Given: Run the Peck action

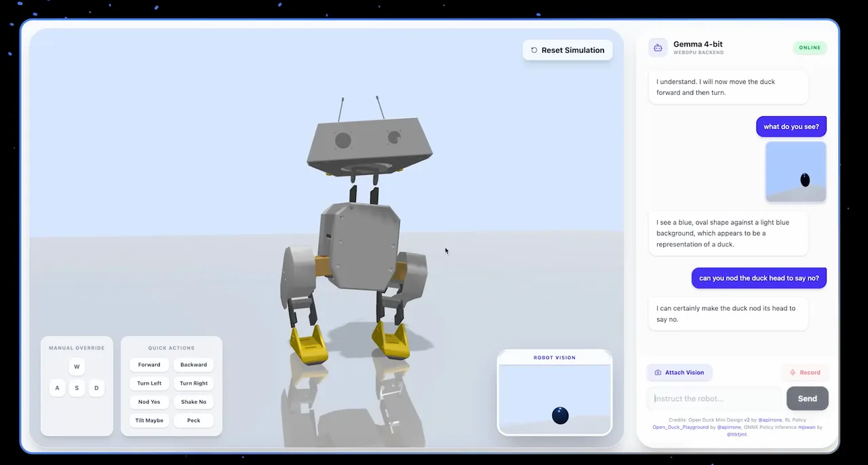Looking at the screenshot, I should click(193, 420).
